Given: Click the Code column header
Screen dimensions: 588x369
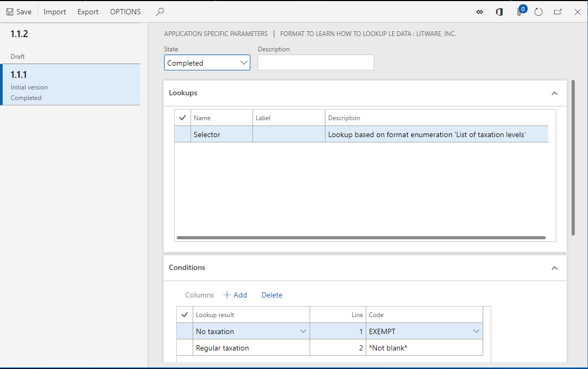Looking at the screenshot, I should (424, 314).
